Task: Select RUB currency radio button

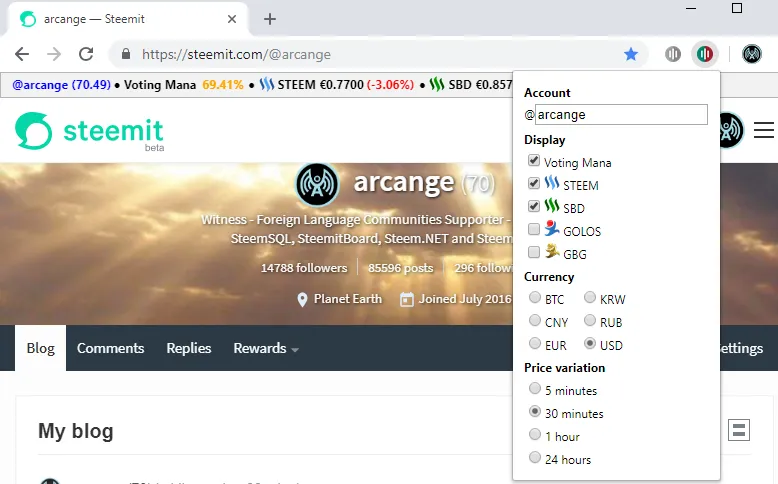Action: point(589,320)
